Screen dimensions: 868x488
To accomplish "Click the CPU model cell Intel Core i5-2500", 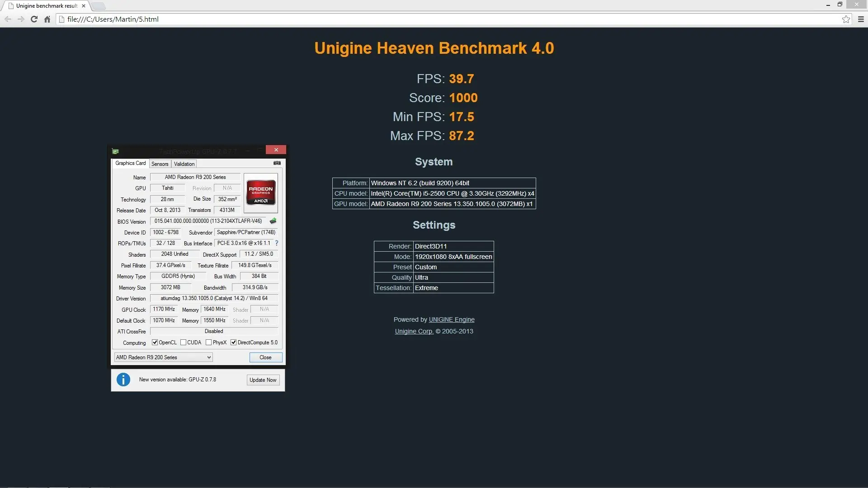I will click(453, 193).
